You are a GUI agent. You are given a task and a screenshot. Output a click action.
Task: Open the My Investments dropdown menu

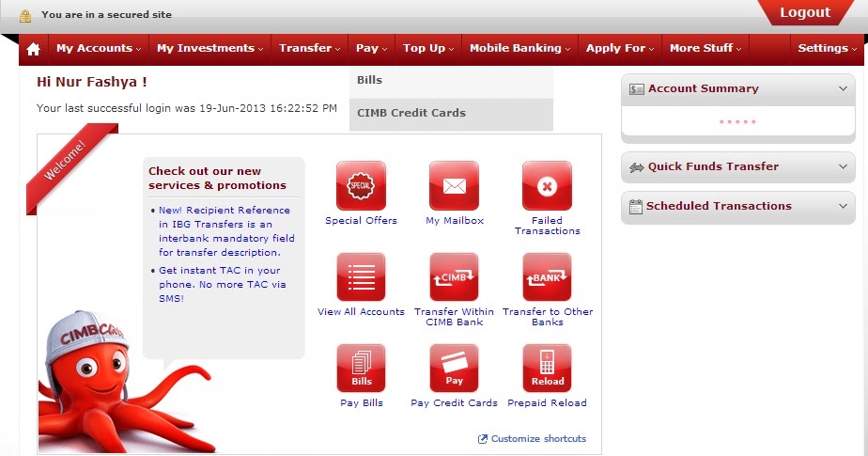(x=209, y=48)
